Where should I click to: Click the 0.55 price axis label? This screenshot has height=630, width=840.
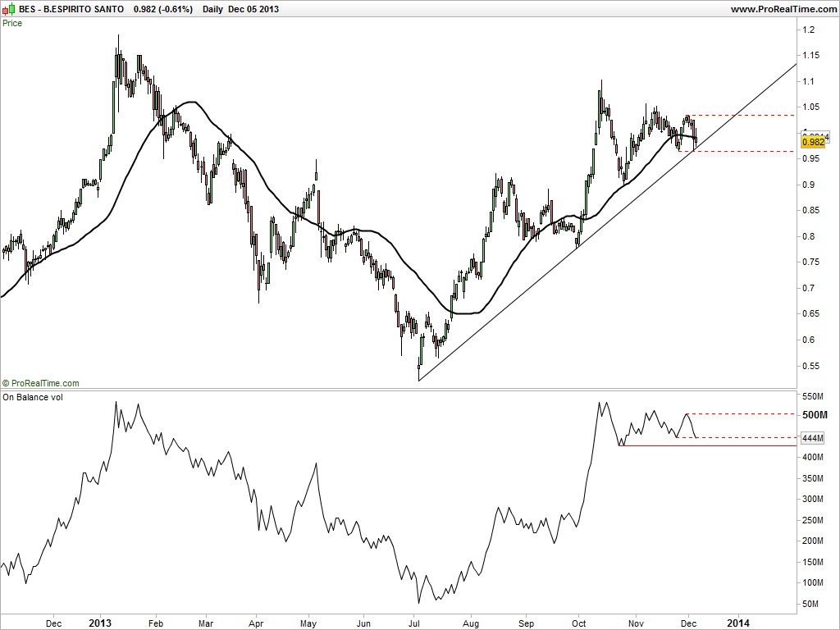coord(810,366)
